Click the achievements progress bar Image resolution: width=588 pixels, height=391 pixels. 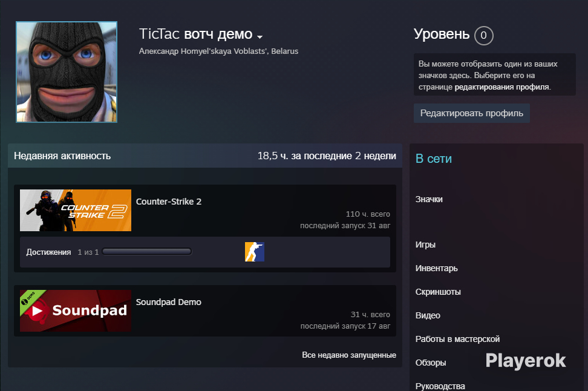click(x=146, y=251)
